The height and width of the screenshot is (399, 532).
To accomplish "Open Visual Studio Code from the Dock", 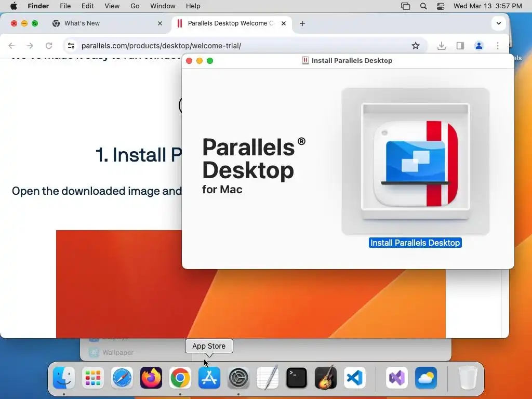I will click(354, 378).
